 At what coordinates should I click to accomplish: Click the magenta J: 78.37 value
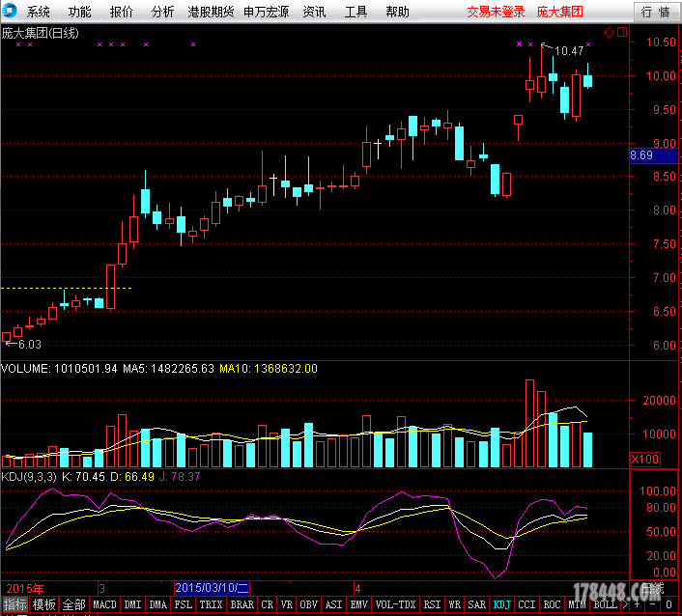pos(180,476)
